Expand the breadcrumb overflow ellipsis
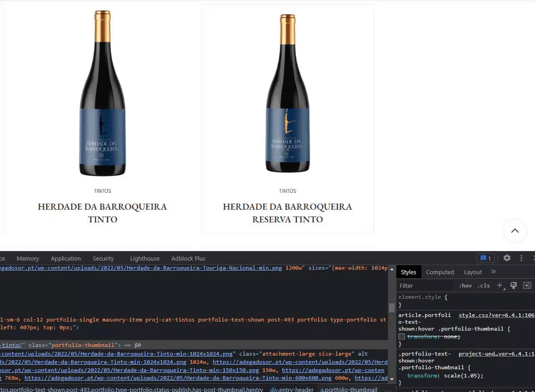This screenshot has height=392, width=535. click(x=388, y=389)
